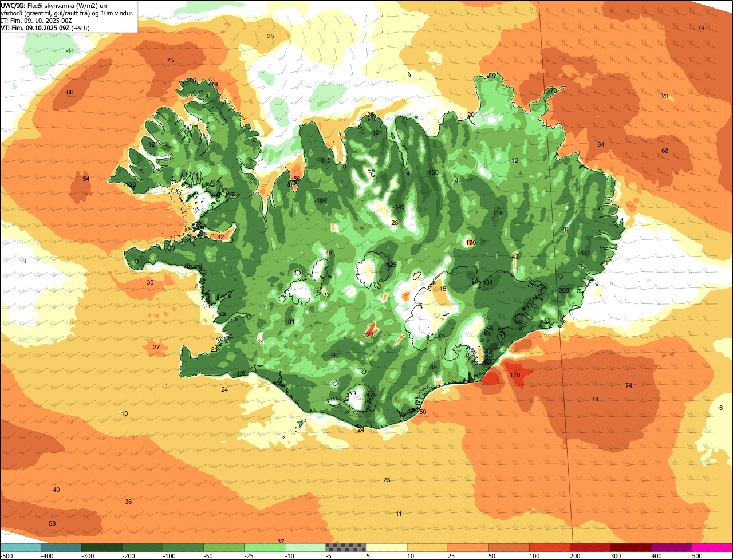Viewport: 733px width, 560px height.
Task: Click the -142 value near the east coast
Action: (x=585, y=254)
